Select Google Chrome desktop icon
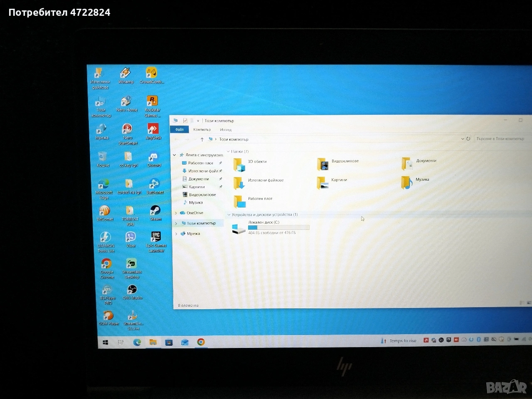The height and width of the screenshot is (399, 532). click(x=107, y=269)
